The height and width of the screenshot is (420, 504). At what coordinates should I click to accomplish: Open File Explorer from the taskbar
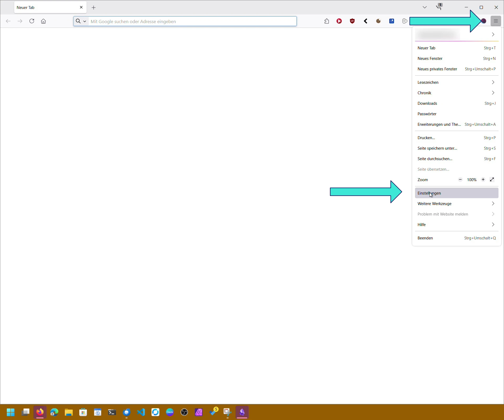point(69,412)
